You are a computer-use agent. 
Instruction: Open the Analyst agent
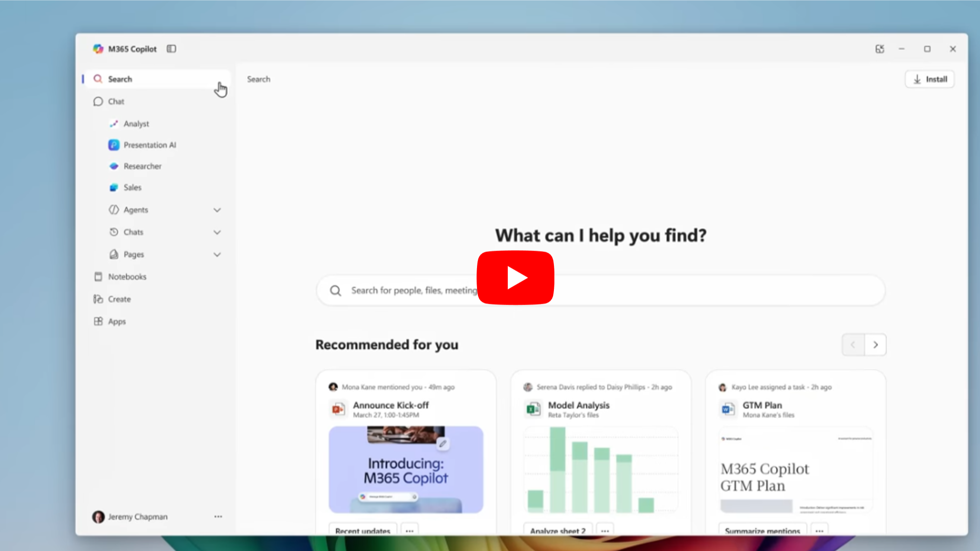[136, 124]
